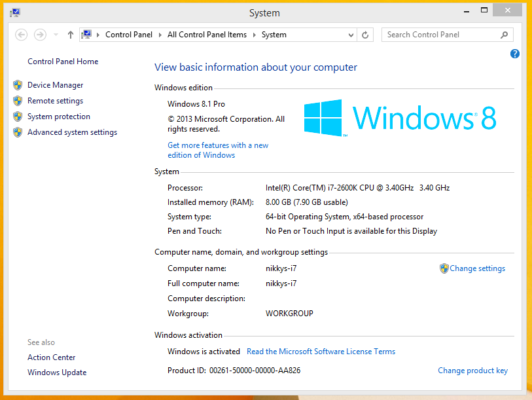The width and height of the screenshot is (532, 400).
Task: Click Change settings link
Action: coord(478,268)
